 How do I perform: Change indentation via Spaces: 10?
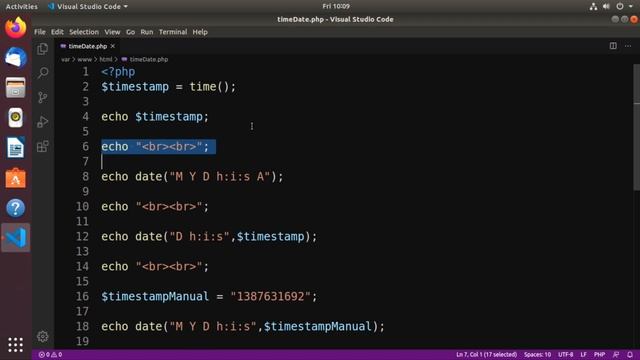point(537,355)
